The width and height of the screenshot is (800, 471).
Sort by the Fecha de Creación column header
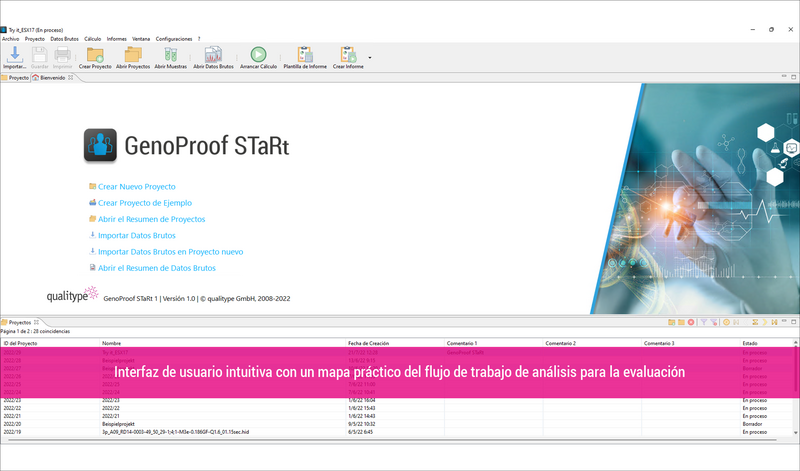tap(395, 343)
